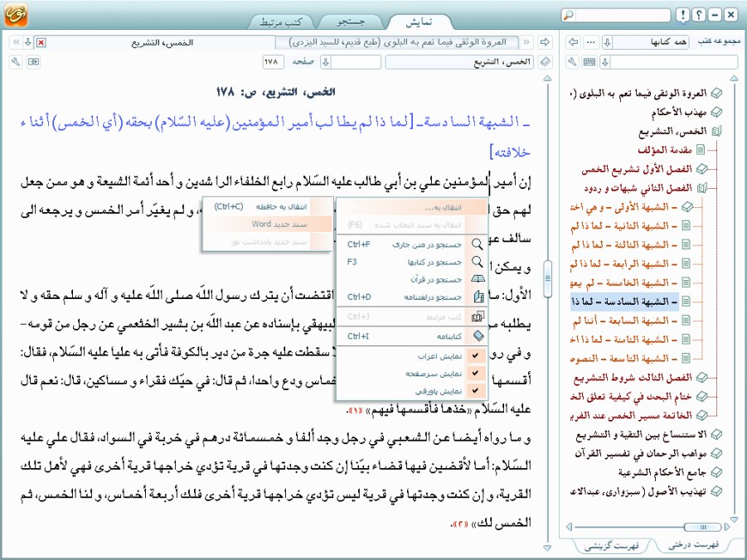
Task: Open the dropdown arrow next to the صفحه field
Action: [326, 62]
